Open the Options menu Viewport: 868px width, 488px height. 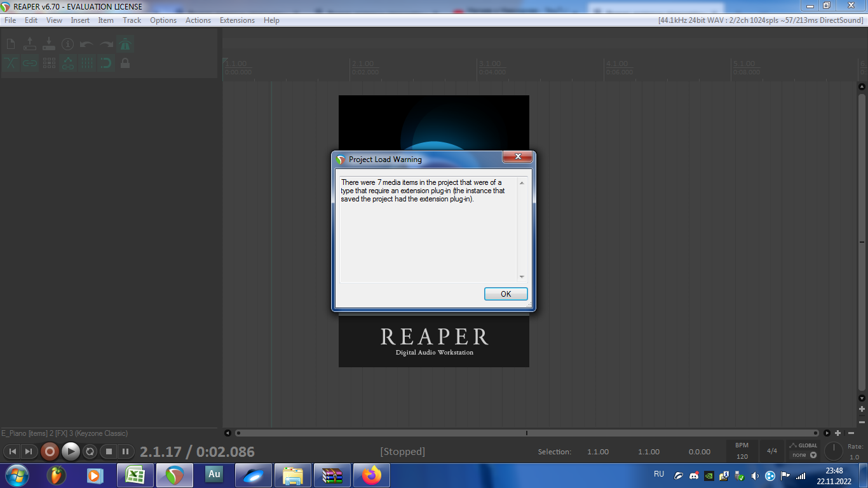coord(163,20)
